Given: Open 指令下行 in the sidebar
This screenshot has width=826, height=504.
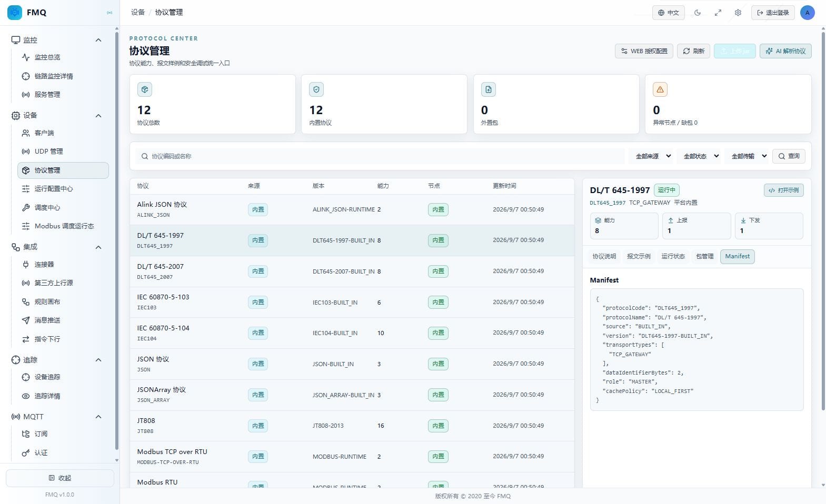Looking at the screenshot, I should pos(63,339).
